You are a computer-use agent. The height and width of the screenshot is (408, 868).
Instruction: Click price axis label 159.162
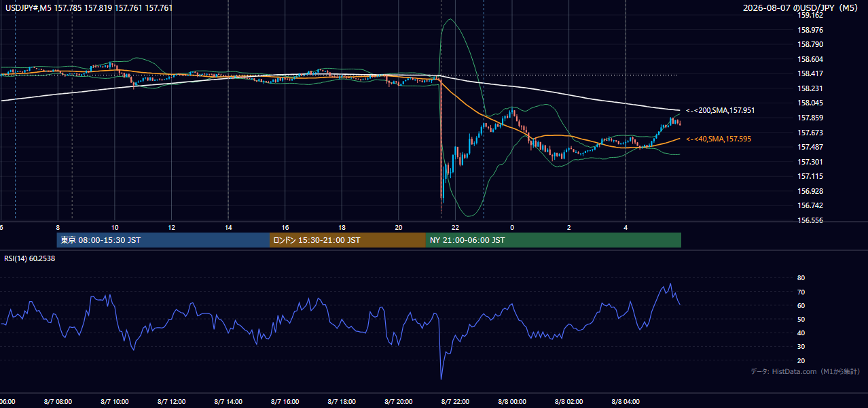(x=811, y=15)
